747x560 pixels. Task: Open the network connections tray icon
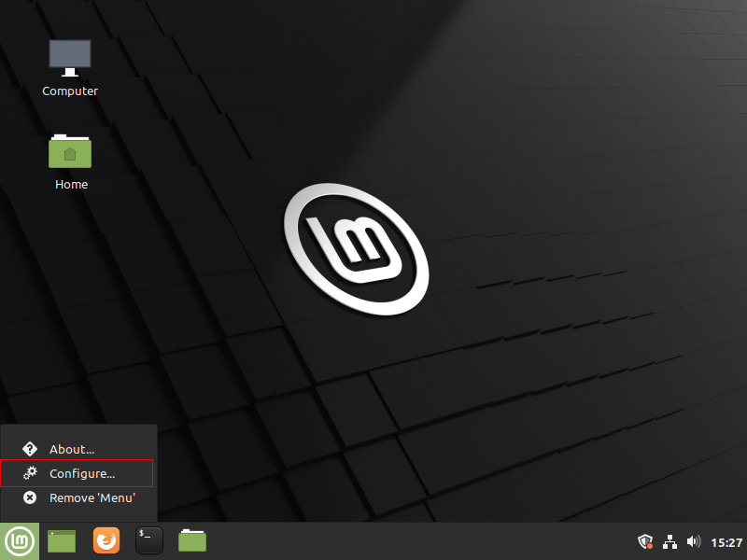coord(669,542)
